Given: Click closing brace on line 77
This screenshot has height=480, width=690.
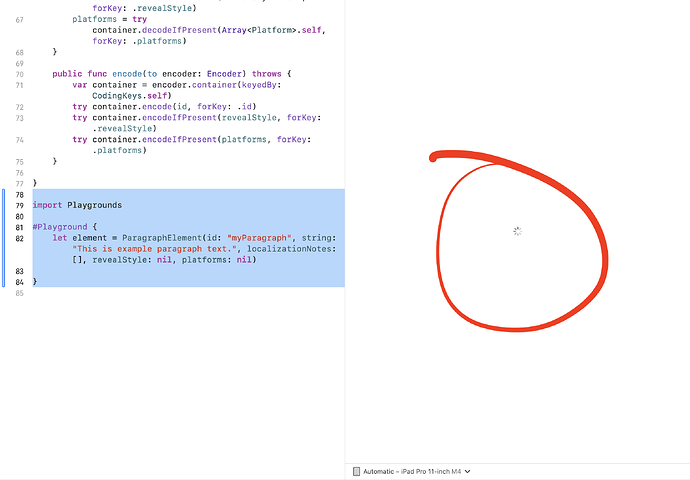Looking at the screenshot, I should click(35, 183).
